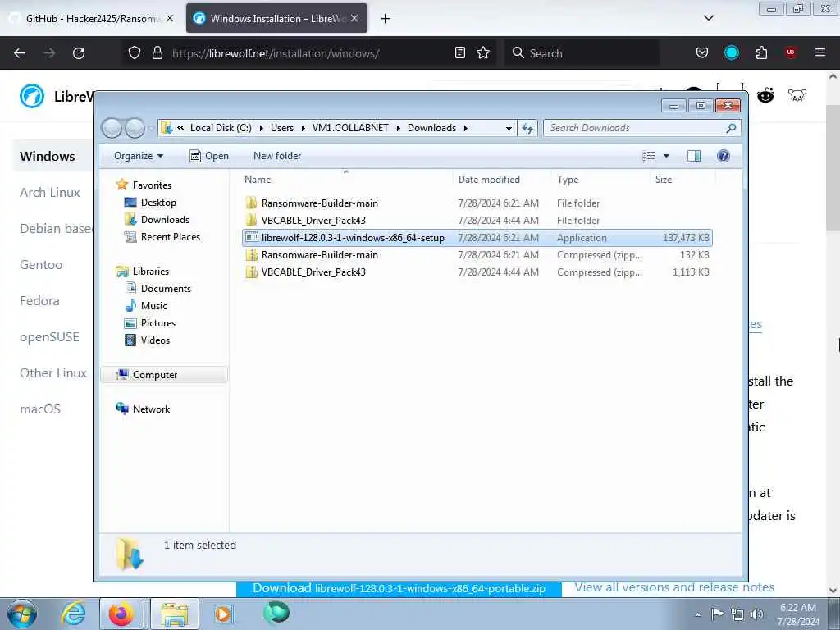The height and width of the screenshot is (630, 840).
Task: Open tracking protection shield in address bar
Action: [135, 52]
